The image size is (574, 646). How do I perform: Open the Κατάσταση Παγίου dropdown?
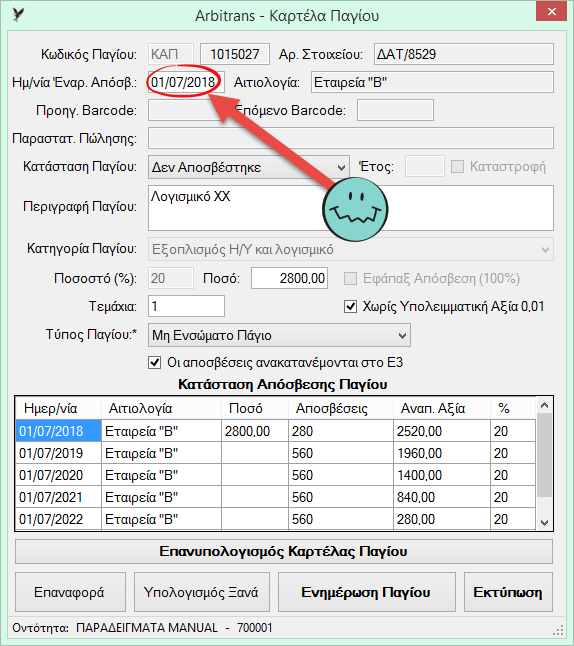tap(249, 167)
